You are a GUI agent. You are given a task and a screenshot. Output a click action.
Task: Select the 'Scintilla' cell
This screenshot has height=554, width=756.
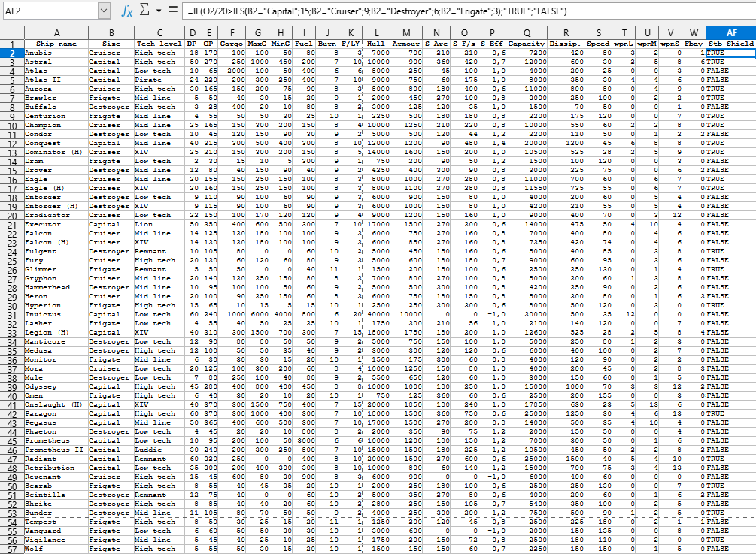[56, 495]
